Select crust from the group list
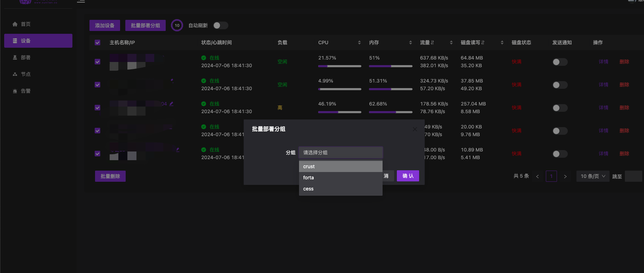644x273 pixels. tap(340, 166)
